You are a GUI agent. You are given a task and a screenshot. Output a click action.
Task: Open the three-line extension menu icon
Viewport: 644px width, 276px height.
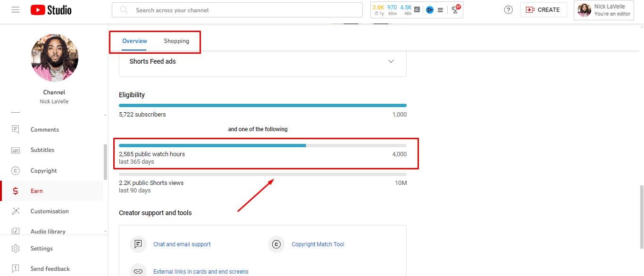tap(440, 10)
